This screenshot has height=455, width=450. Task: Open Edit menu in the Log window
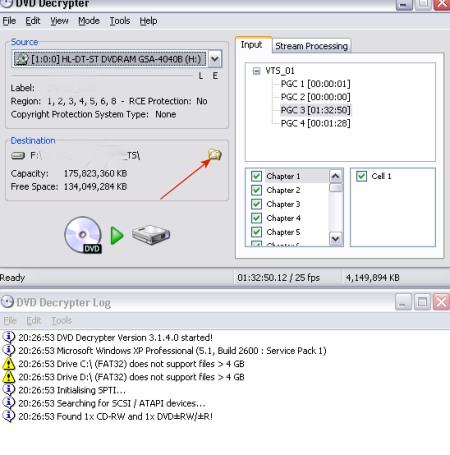tap(34, 321)
